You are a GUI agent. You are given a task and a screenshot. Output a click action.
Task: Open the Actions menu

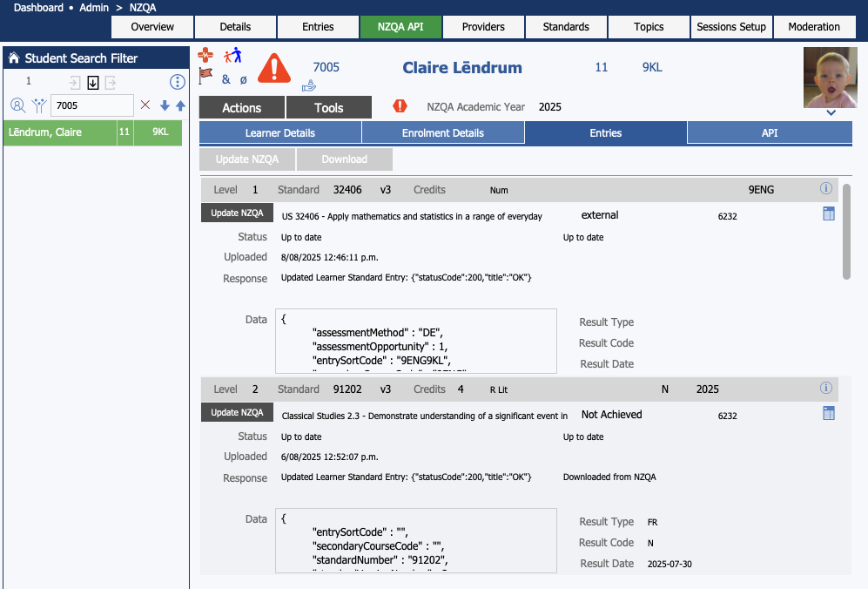tap(242, 107)
